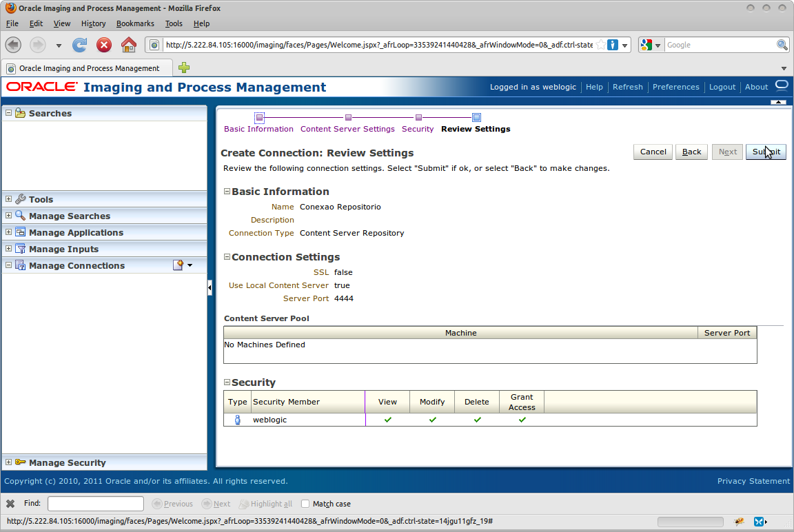Click the Cancel button
794x532 pixels.
point(653,152)
